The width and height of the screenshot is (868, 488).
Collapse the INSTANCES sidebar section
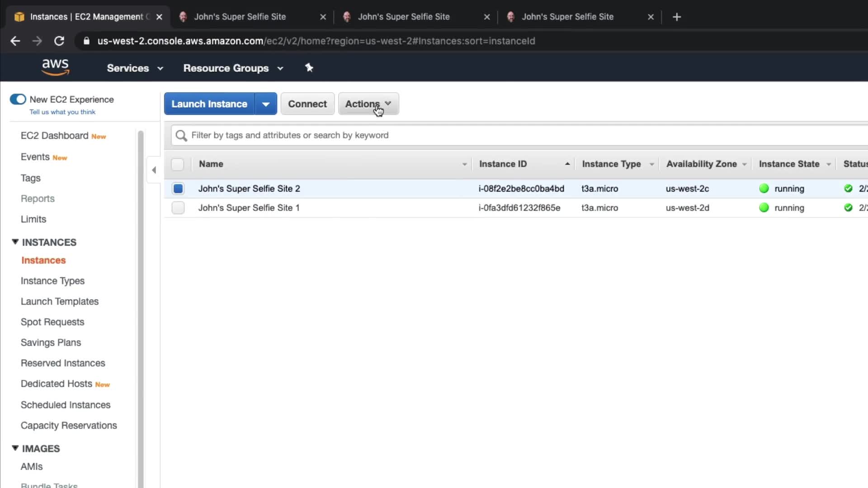(x=15, y=242)
